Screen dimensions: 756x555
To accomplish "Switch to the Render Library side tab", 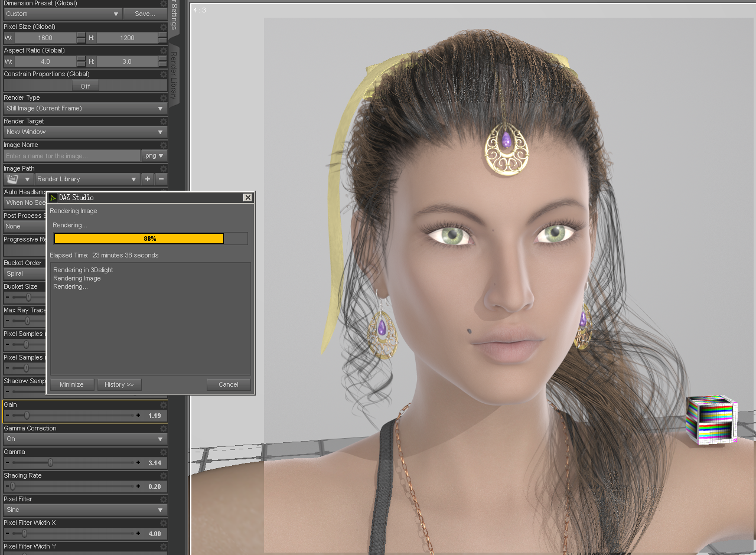I will 174,75.
